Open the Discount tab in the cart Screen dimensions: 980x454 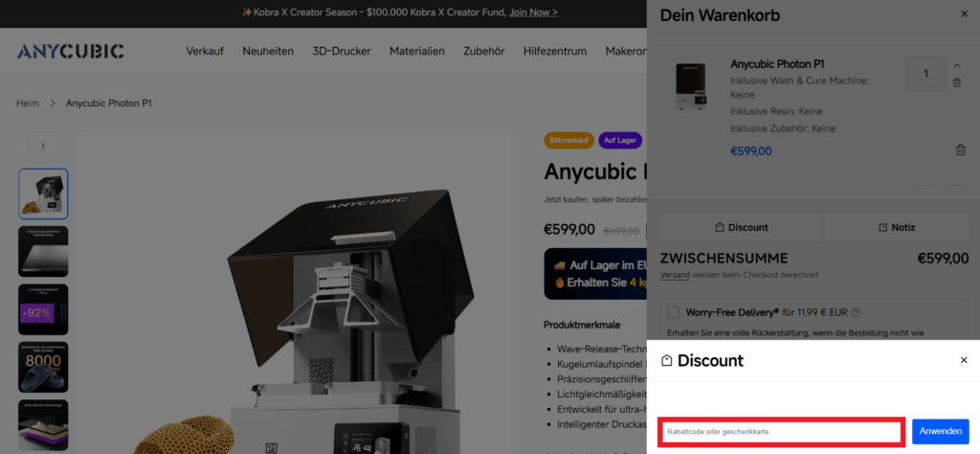pos(742,228)
